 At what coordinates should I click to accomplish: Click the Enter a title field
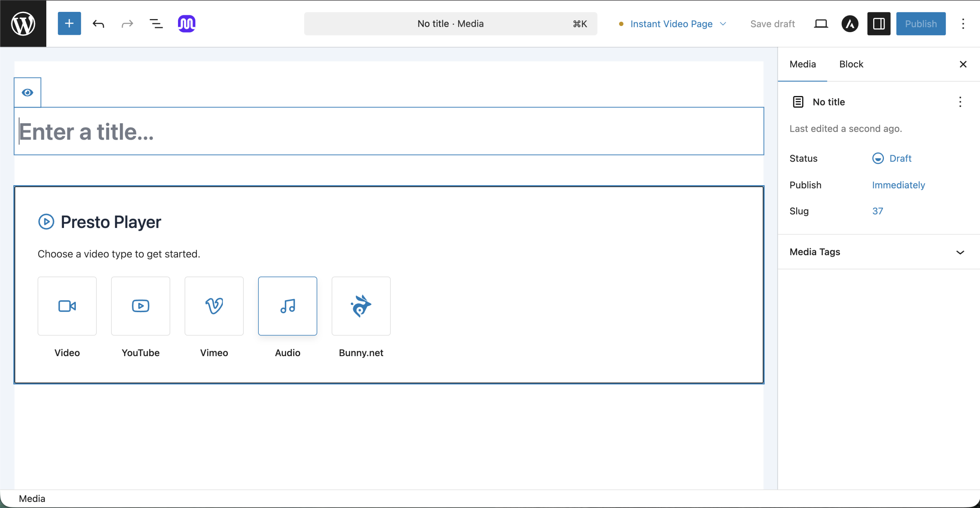(x=230, y=131)
